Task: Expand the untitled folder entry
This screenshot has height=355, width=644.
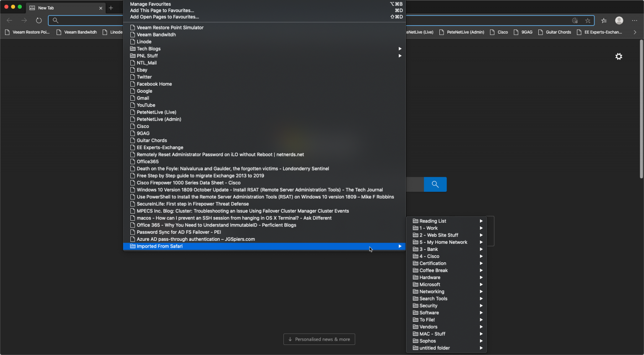Action: (x=447, y=348)
